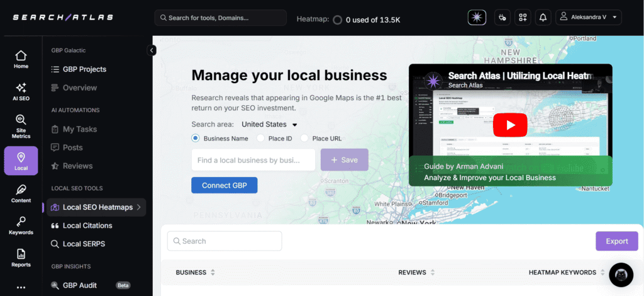The height and width of the screenshot is (296, 644).
Task: Click the Heatmap usage circle indicator
Action: (x=337, y=20)
